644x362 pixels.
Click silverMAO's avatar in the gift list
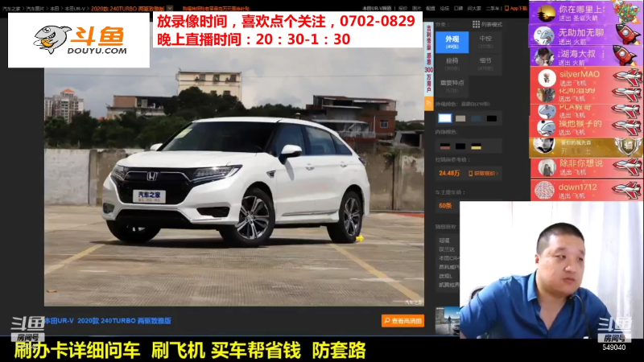(547, 77)
